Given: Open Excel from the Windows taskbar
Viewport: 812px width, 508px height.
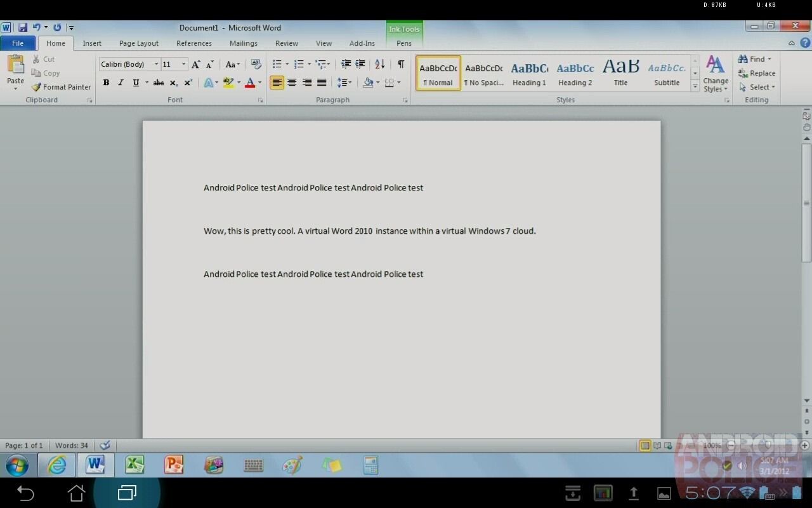Looking at the screenshot, I should click(134, 465).
